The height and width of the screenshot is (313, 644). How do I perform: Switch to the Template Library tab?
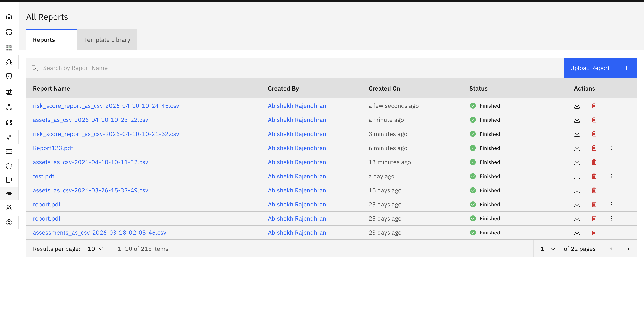click(x=107, y=40)
